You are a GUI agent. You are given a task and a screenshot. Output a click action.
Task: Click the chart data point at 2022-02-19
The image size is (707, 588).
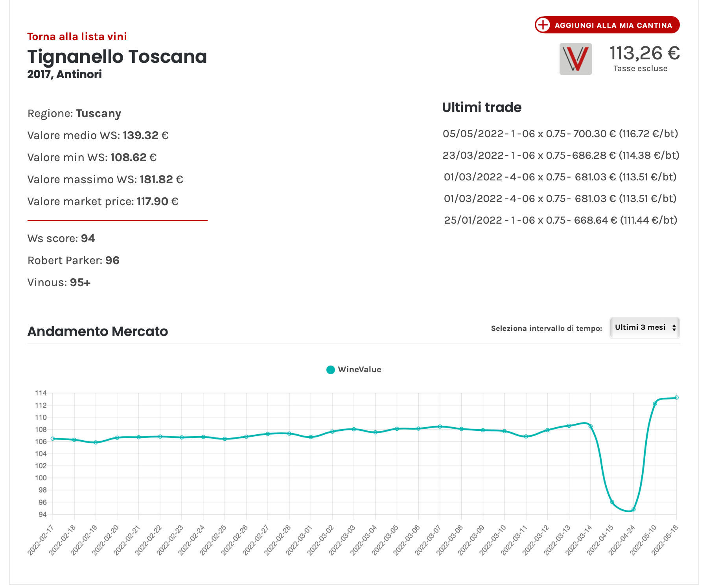[96, 442]
